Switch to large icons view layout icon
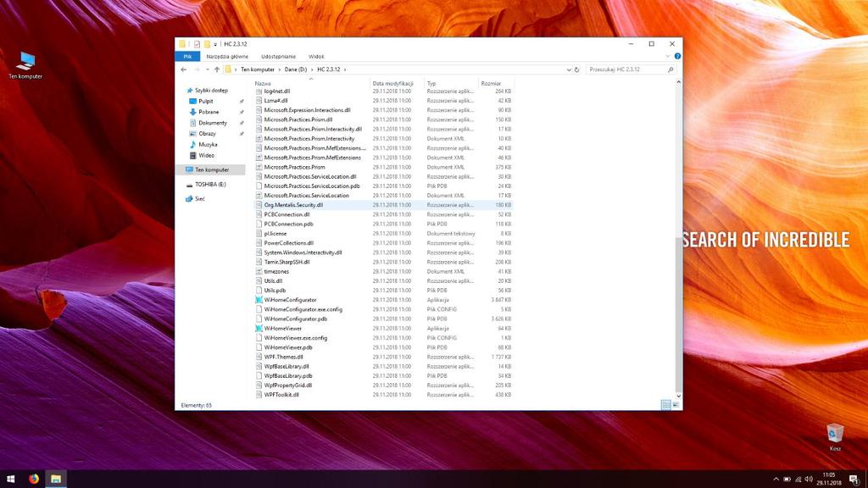The height and width of the screenshot is (488, 868). click(x=676, y=405)
